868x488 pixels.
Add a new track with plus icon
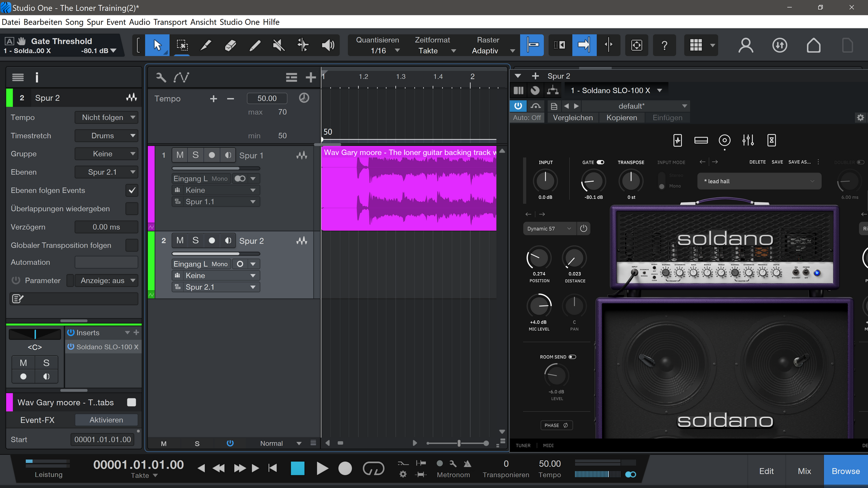click(311, 78)
